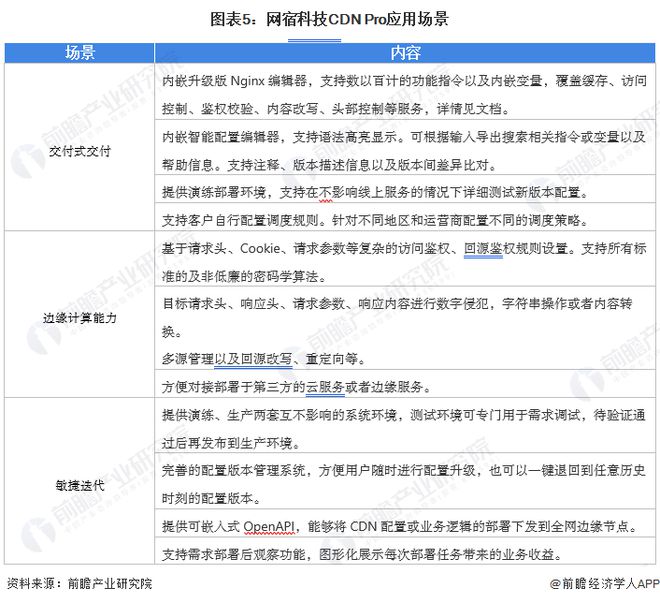The height and width of the screenshot is (603, 660).
Task: Select the '内容' column header
Action: pyautogui.click(x=405, y=53)
